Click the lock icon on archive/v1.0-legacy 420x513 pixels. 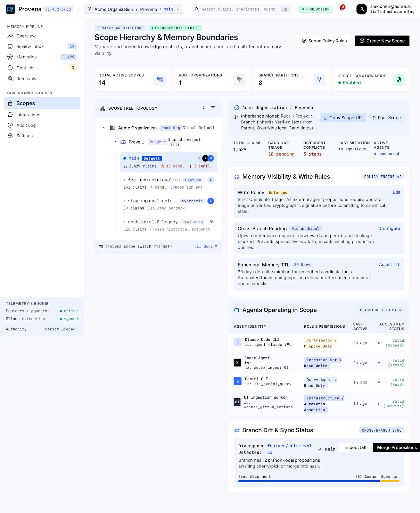[211, 222]
